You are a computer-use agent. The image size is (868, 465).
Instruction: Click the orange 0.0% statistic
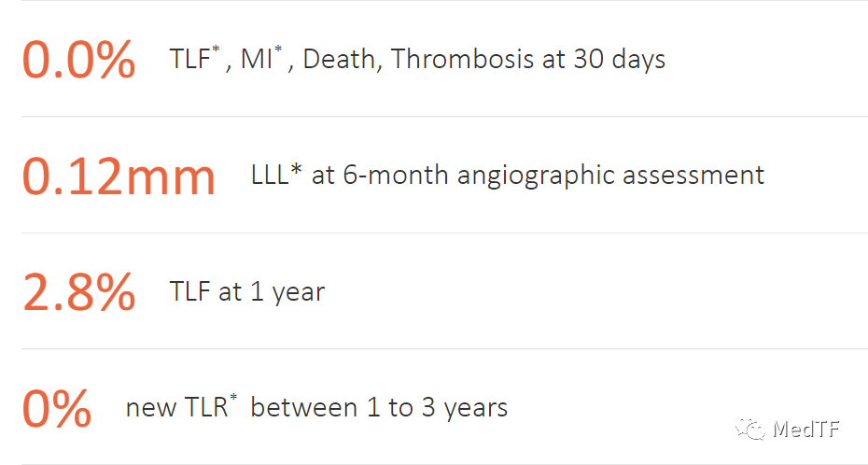pyautogui.click(x=78, y=59)
